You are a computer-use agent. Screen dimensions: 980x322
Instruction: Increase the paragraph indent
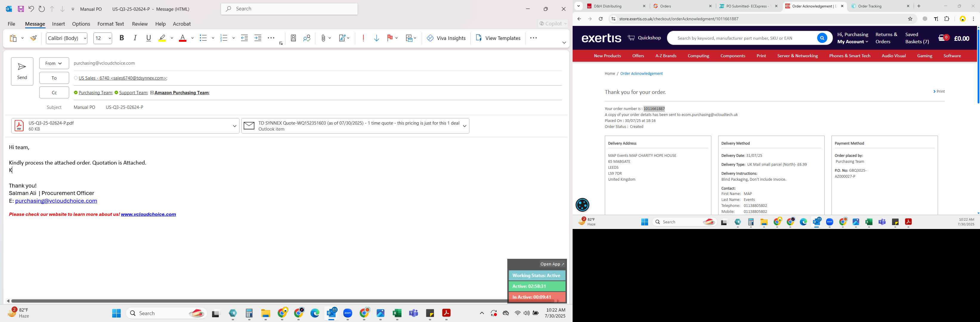click(258, 38)
